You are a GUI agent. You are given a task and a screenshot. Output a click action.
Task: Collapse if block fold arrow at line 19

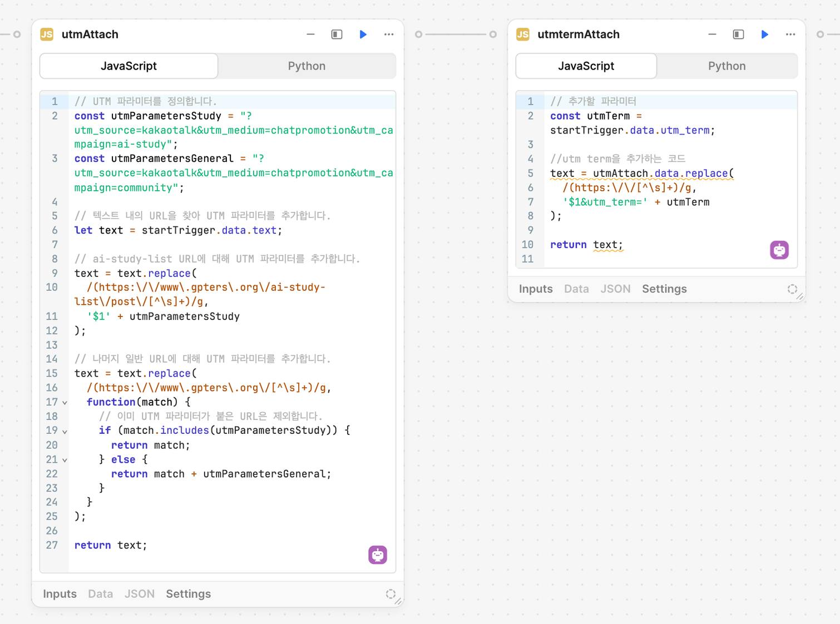(65, 432)
